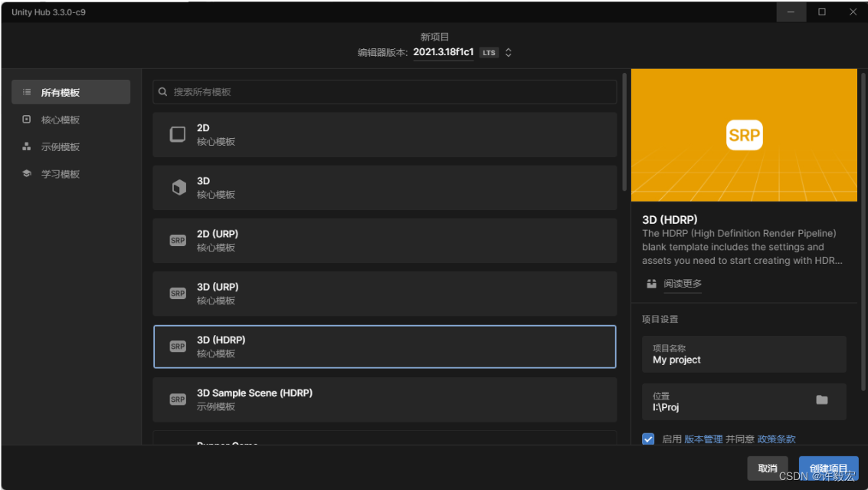Select the 所有模板 sidebar tab
Screen dimensions: 868x490
[x=70, y=92]
